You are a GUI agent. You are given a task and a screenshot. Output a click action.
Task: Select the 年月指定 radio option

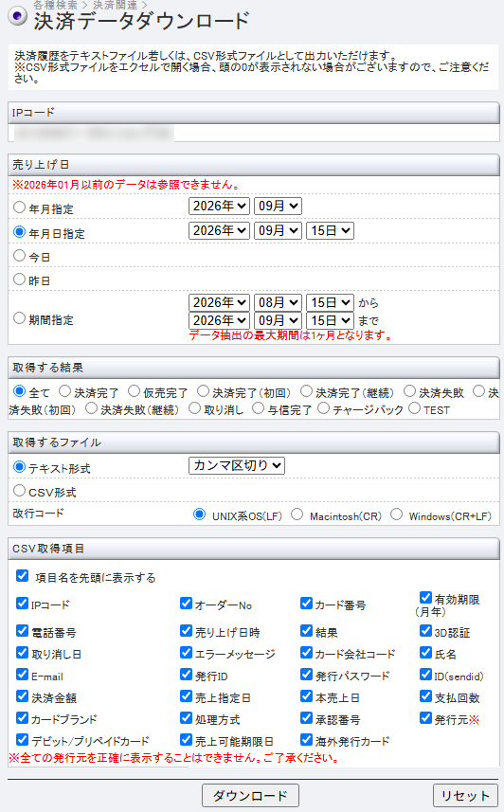click(19, 208)
